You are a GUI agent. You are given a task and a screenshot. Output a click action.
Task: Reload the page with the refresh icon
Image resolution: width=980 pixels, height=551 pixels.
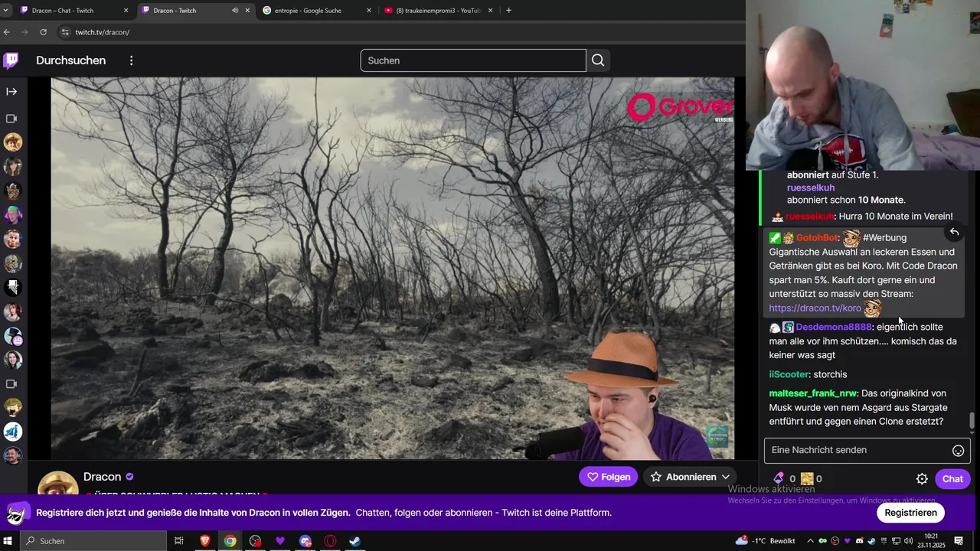[x=43, y=32]
